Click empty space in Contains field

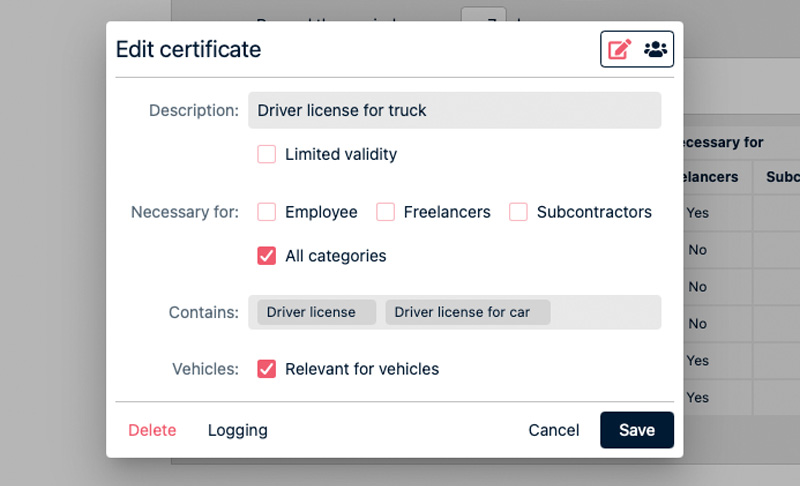coord(605,312)
